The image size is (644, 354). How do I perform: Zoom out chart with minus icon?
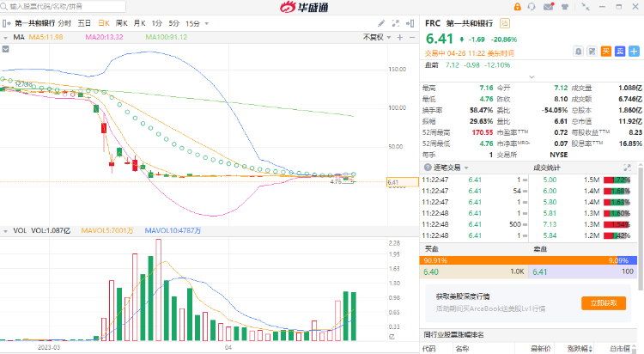pyautogui.click(x=412, y=38)
